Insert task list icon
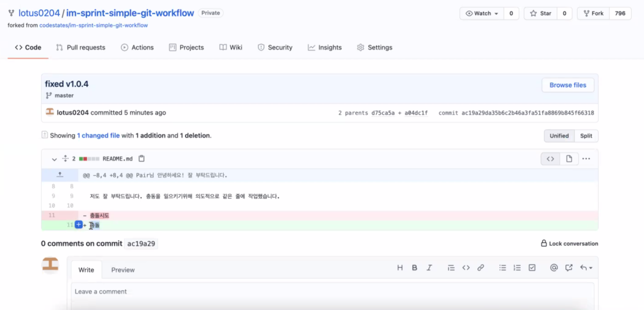This screenshot has width=644, height=310. tap(532, 268)
